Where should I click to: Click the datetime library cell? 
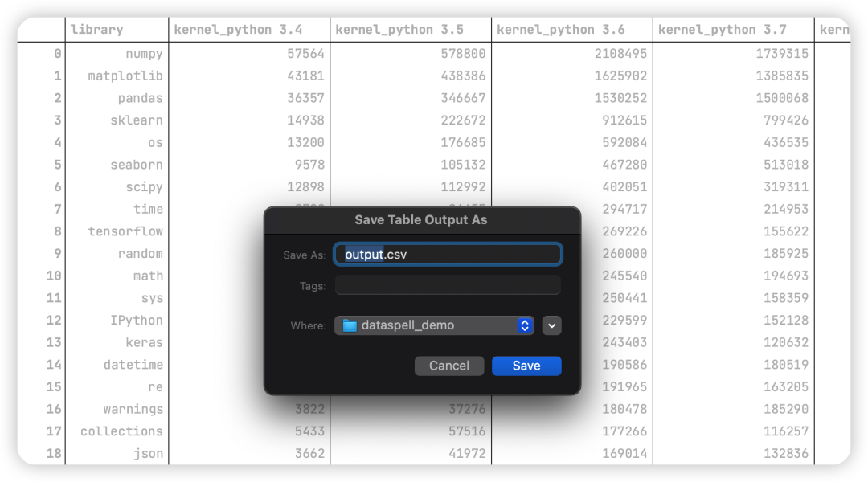click(133, 364)
